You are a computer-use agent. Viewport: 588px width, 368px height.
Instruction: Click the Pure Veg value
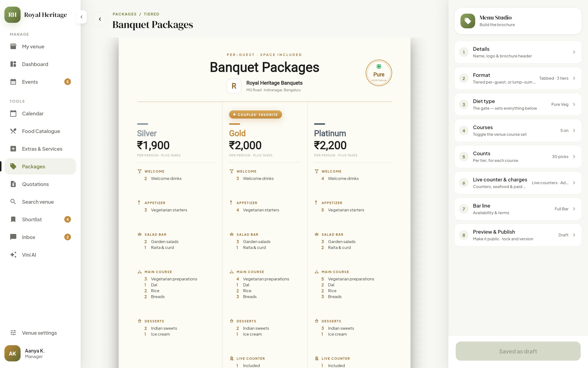coord(560,104)
